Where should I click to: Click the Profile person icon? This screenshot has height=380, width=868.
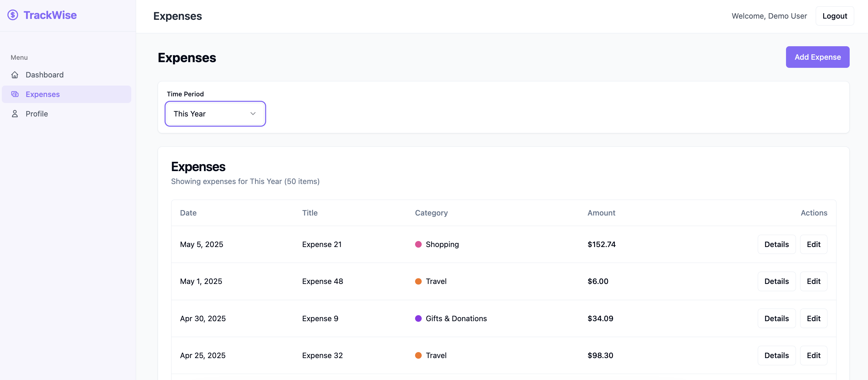14,114
